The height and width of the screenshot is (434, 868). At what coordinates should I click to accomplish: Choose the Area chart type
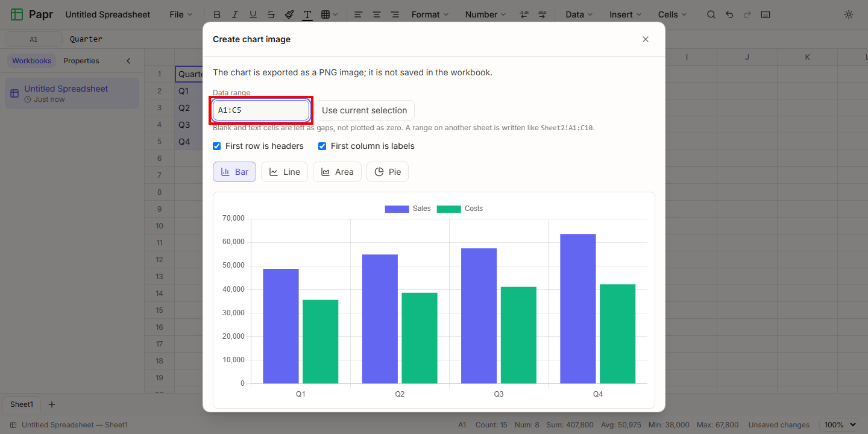[x=337, y=172]
